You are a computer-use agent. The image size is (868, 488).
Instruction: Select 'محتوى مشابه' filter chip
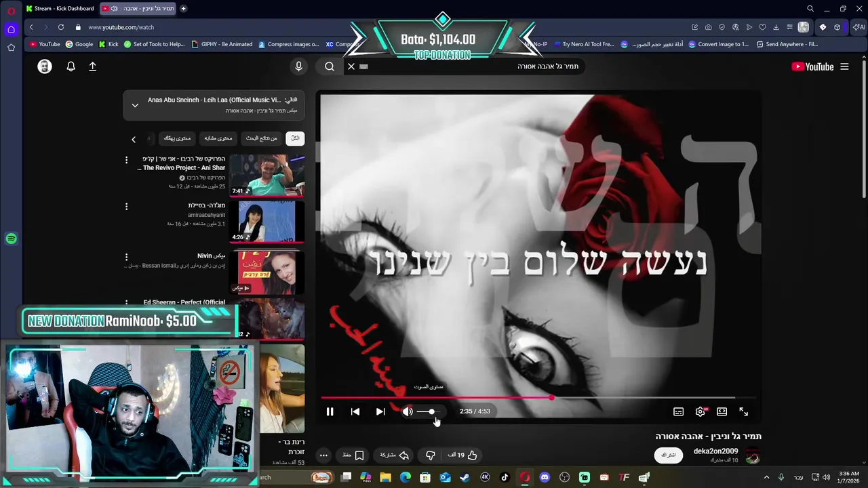coord(218,138)
